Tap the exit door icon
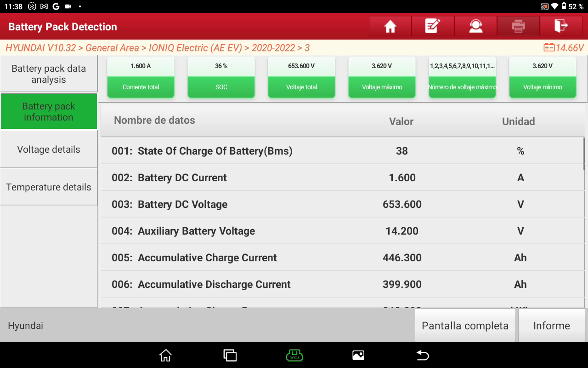588x368 pixels. tap(561, 26)
